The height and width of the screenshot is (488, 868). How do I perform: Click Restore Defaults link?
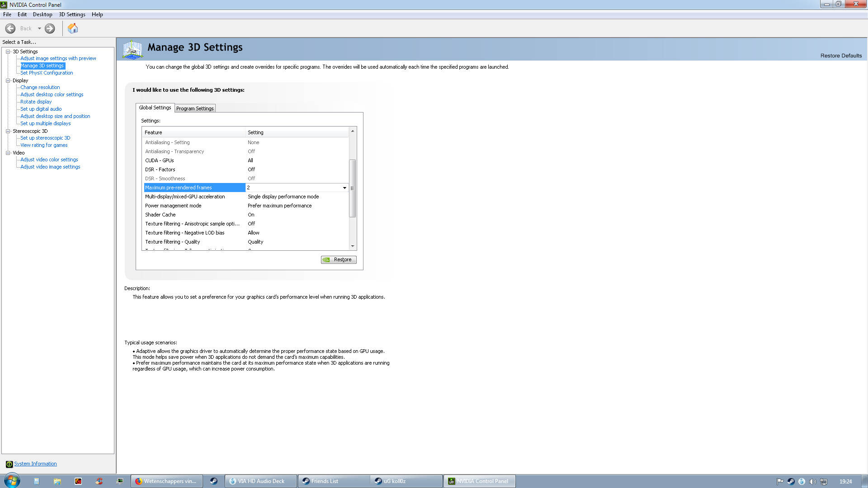pyautogui.click(x=841, y=56)
